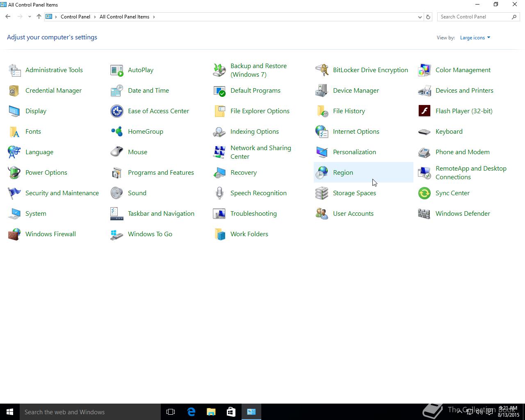
Task: Open File Explorer from the taskbar
Action: click(x=211, y=412)
